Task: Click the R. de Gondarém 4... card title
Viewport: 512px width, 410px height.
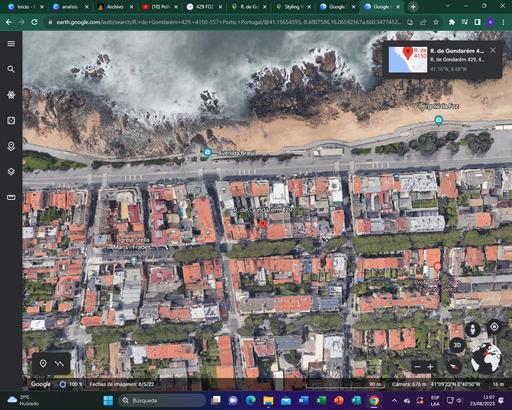Action: pos(457,51)
